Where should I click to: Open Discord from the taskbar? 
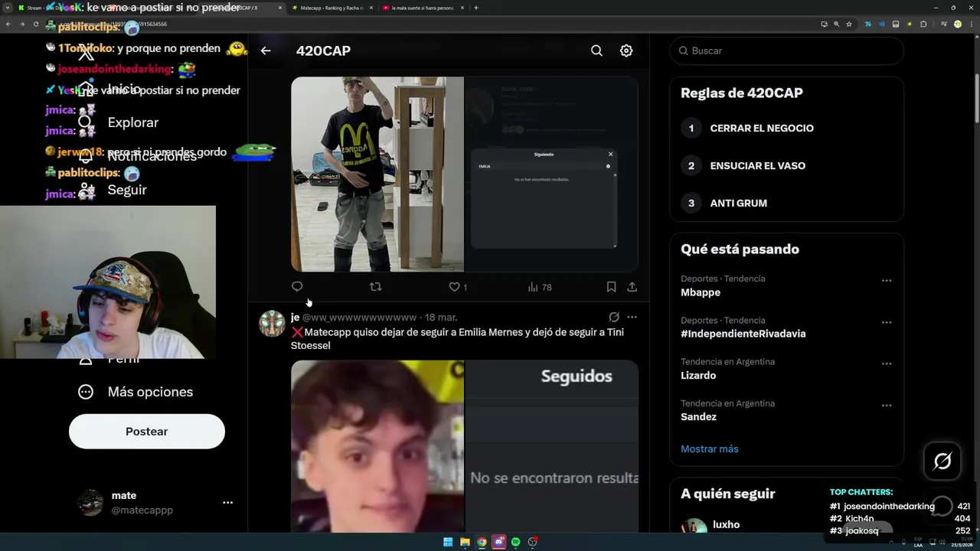pyautogui.click(x=498, y=542)
